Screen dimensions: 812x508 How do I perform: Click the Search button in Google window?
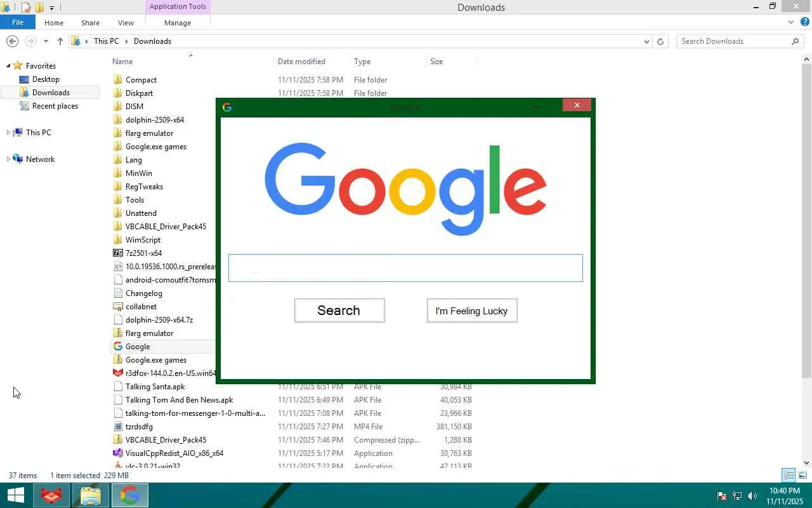(339, 311)
